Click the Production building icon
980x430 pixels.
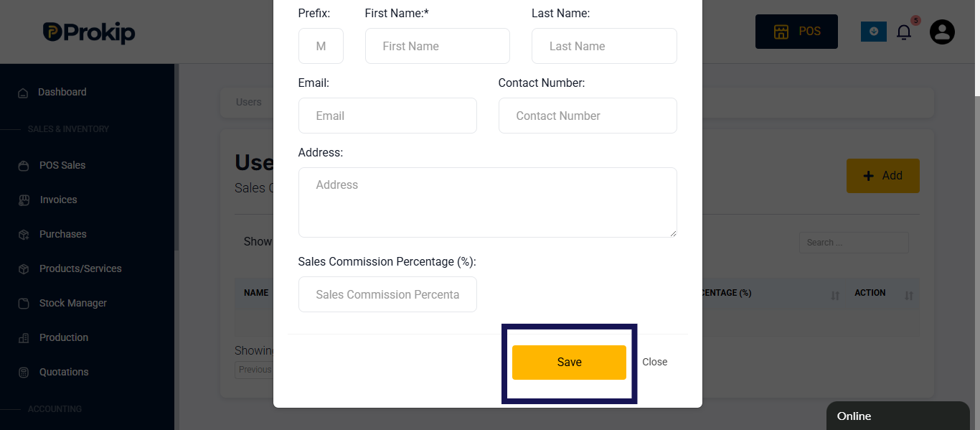[24, 338]
